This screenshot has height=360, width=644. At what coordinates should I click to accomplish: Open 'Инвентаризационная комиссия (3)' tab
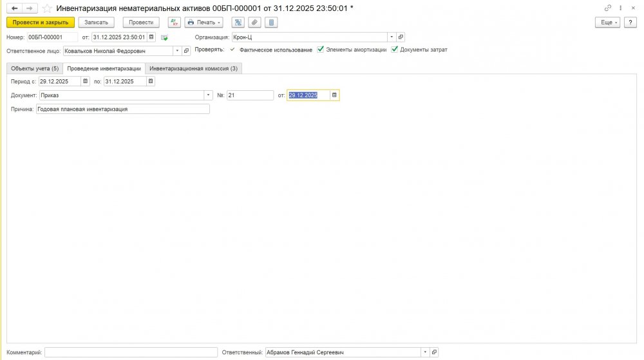pos(193,68)
